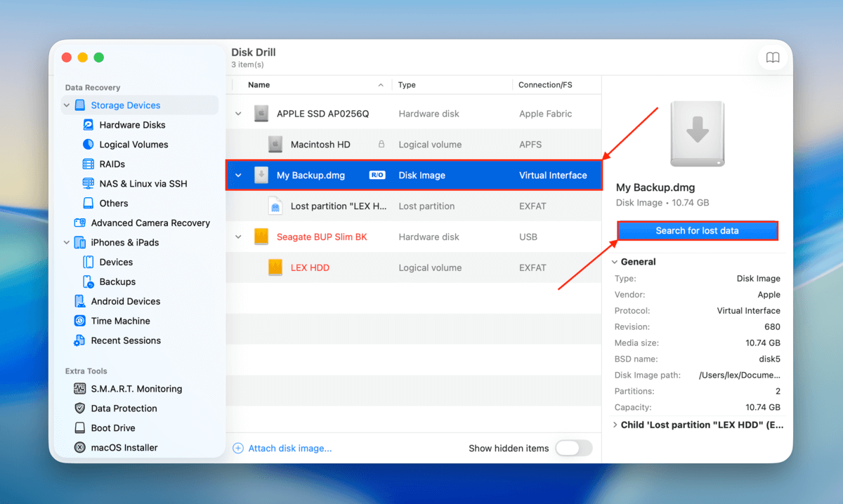Image resolution: width=843 pixels, height=504 pixels.
Task: Click the Attach disk image link
Action: (289, 448)
